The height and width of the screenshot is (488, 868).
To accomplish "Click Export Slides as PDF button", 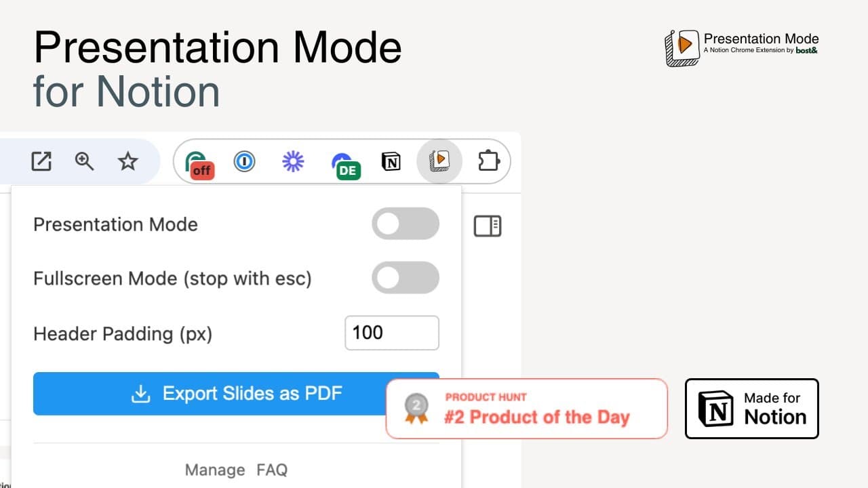I will (x=236, y=394).
